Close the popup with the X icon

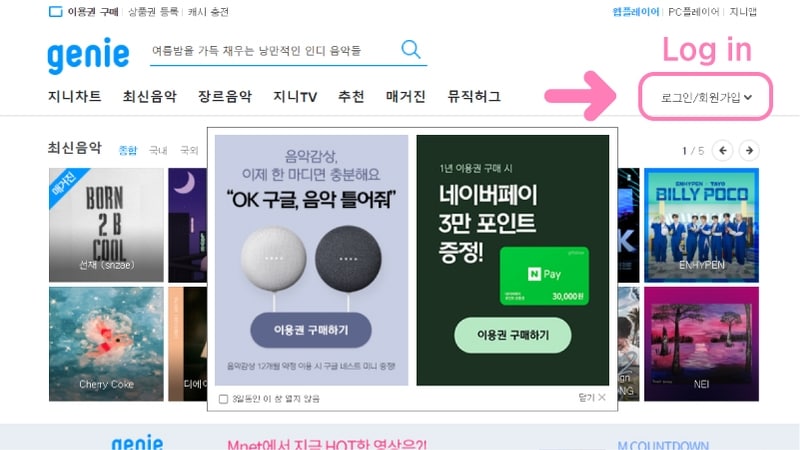[x=602, y=397]
